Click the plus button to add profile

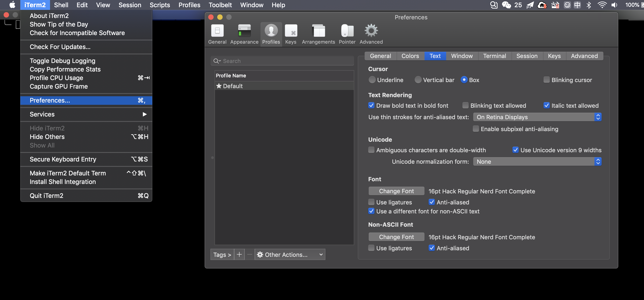239,254
